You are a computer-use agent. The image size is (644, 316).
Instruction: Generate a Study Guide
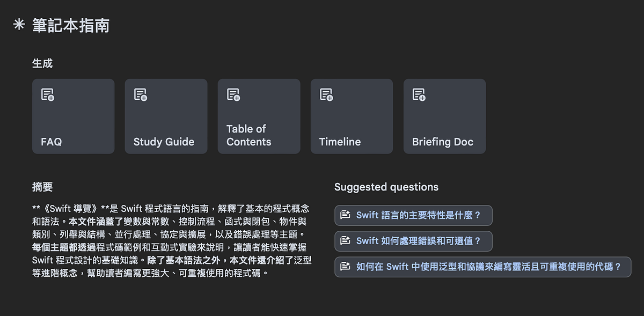[x=166, y=116]
